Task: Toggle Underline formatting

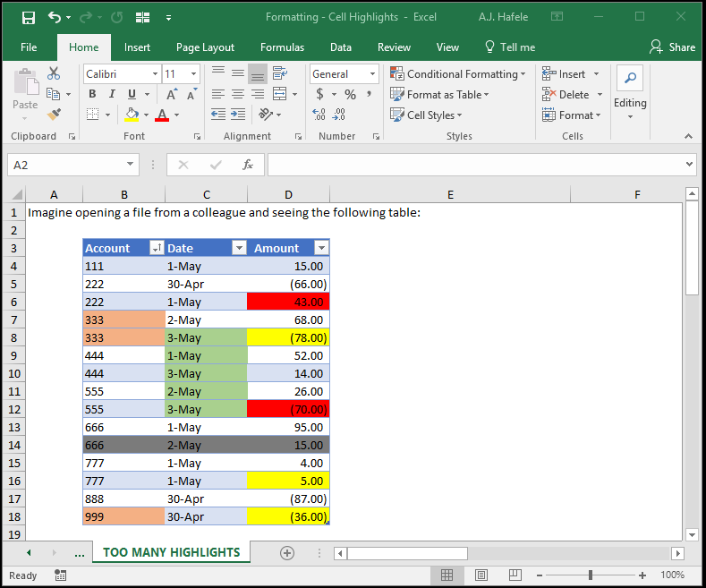Action: pos(132,94)
